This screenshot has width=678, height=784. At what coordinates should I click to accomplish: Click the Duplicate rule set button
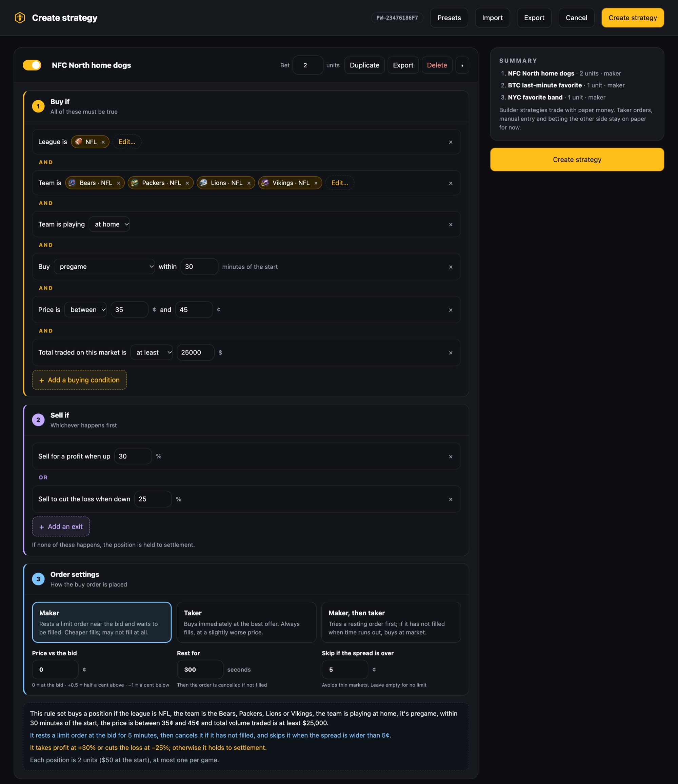coord(364,65)
